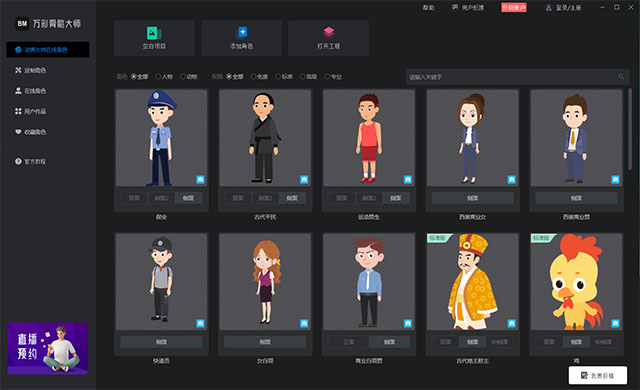Viewport: 640px width, 390px height.
Task: Switch chicken card to 90-degree side view tab
Action: pyautogui.click(x=603, y=342)
